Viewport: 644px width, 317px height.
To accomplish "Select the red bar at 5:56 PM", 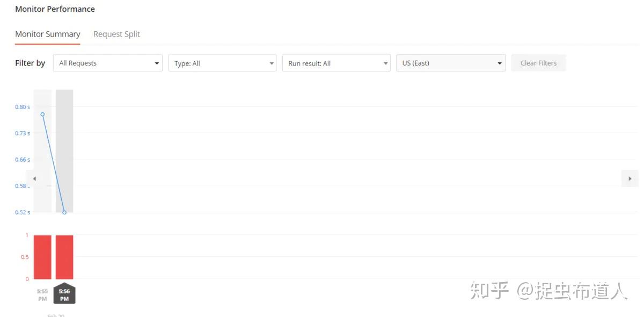I will click(64, 257).
